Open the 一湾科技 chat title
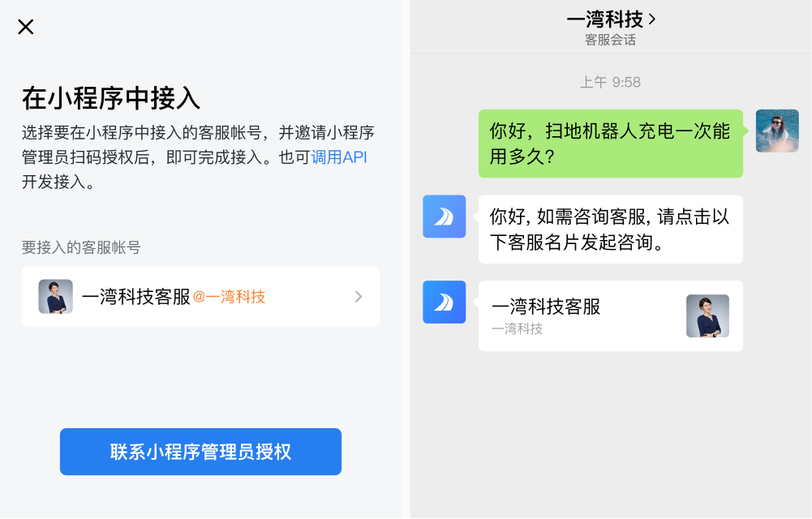 [604, 19]
